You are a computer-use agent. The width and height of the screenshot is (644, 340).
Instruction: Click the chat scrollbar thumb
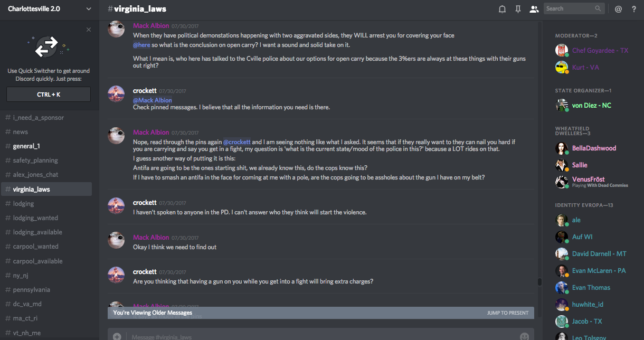(539, 281)
